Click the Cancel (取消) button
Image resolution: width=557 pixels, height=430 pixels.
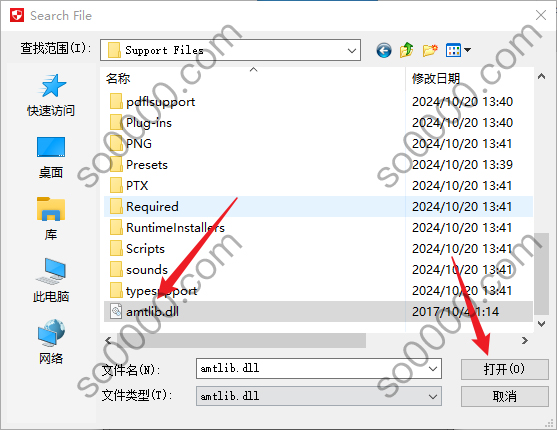click(x=504, y=397)
